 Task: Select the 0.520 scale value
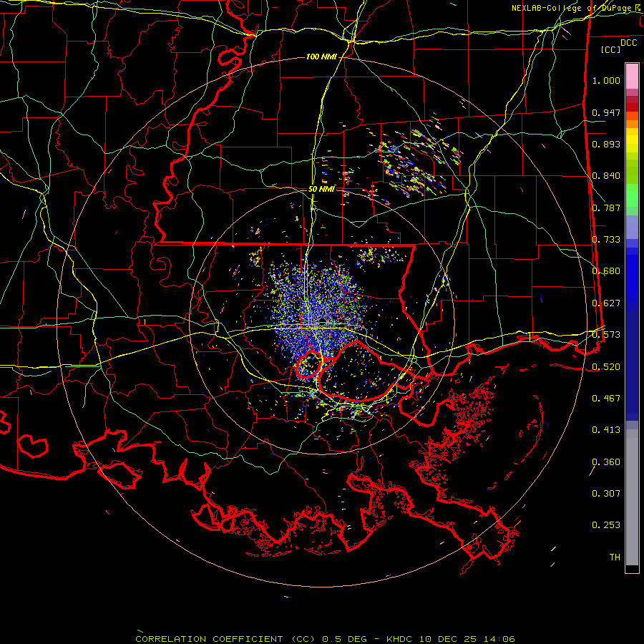point(606,366)
